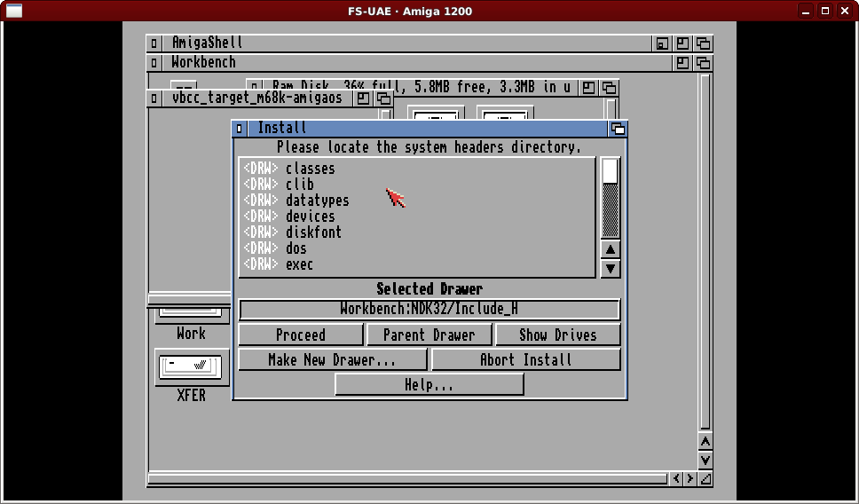The width and height of the screenshot is (859, 504).
Task: Click AmigaShell window close gadget
Action: click(x=154, y=43)
